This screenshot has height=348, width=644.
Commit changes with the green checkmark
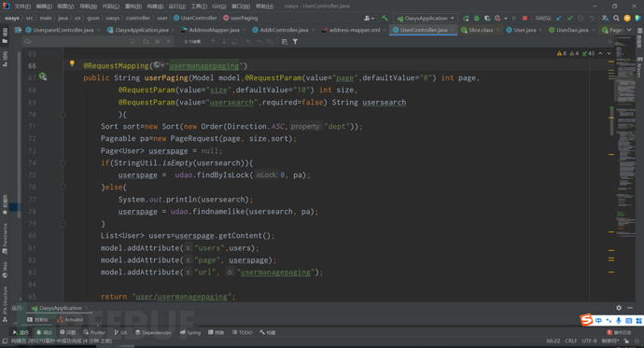569,18
